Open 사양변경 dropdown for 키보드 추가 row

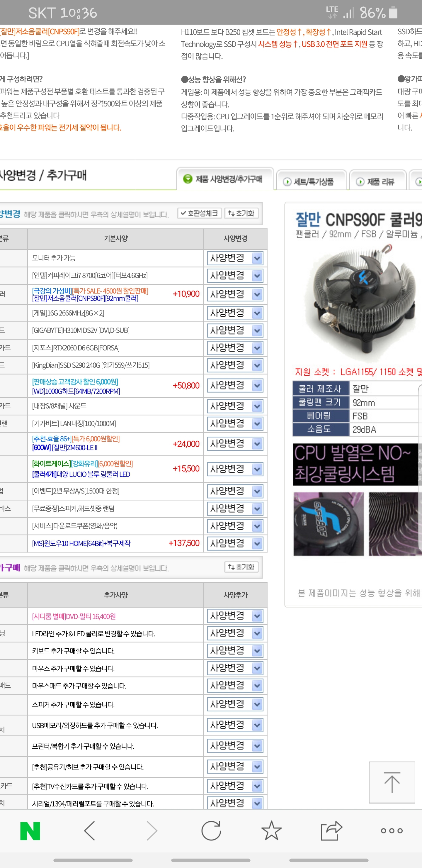235,651
